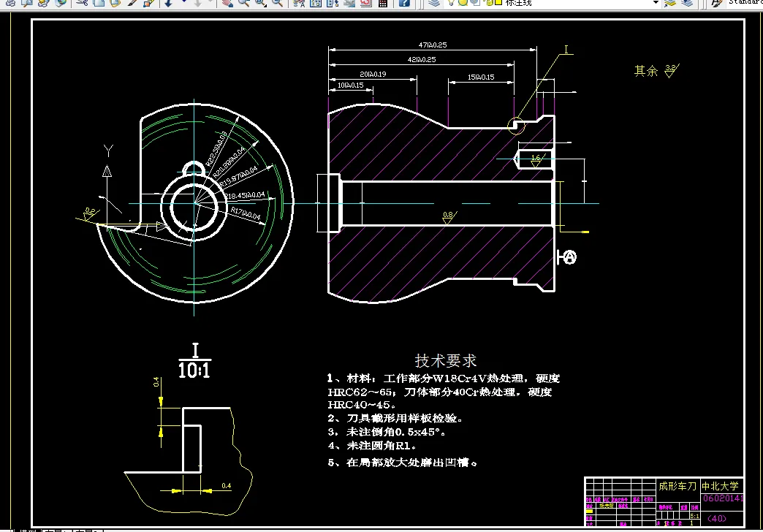Image resolution: width=763 pixels, height=532 pixels.
Task: Click the Layer Previous icon
Action: (x=687, y=2)
